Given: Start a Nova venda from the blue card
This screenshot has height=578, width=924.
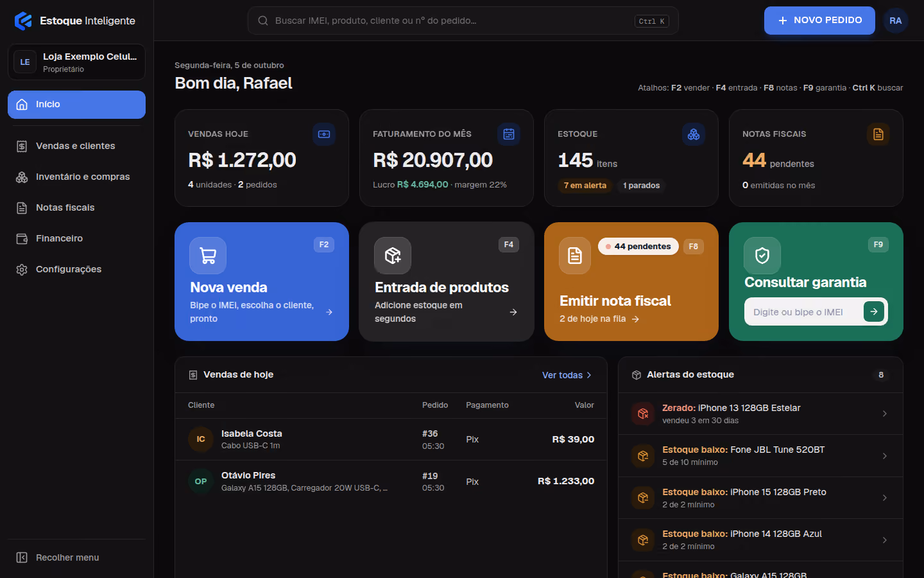Looking at the screenshot, I should click(262, 281).
